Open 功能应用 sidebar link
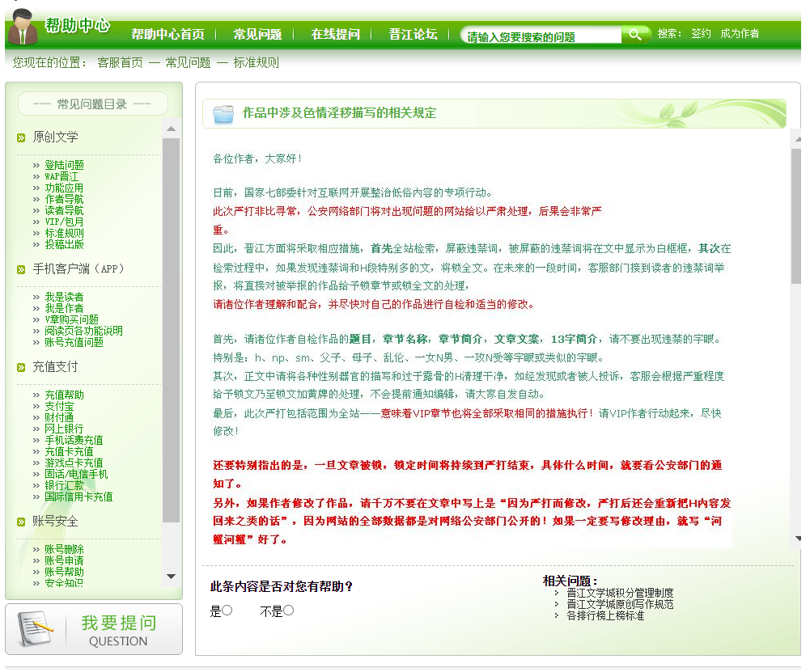 pos(64,188)
